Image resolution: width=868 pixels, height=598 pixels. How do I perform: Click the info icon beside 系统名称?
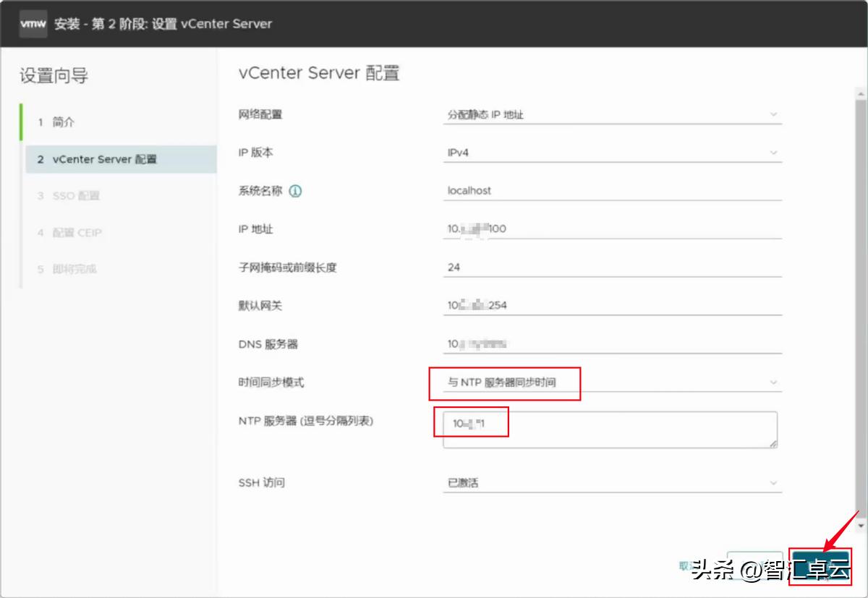(295, 191)
